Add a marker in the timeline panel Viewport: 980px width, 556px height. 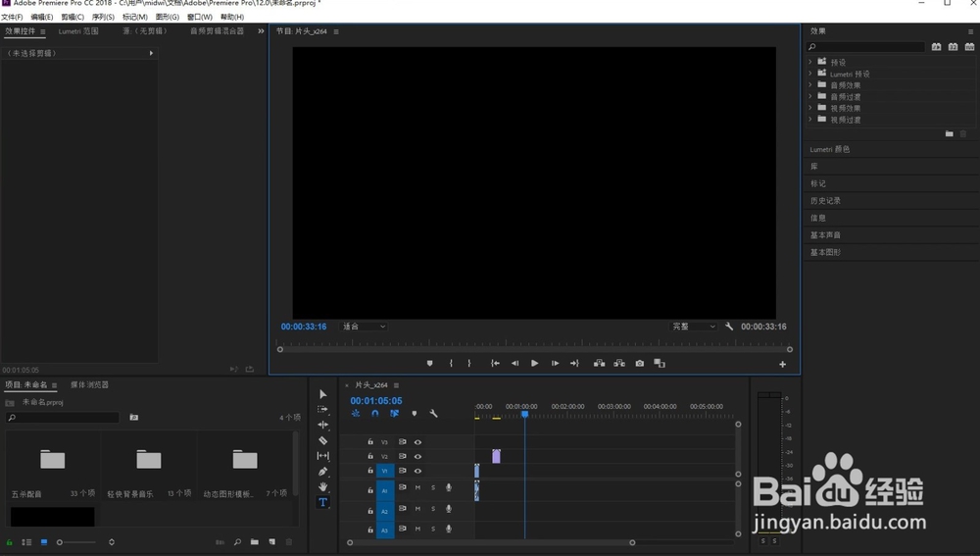tap(415, 414)
